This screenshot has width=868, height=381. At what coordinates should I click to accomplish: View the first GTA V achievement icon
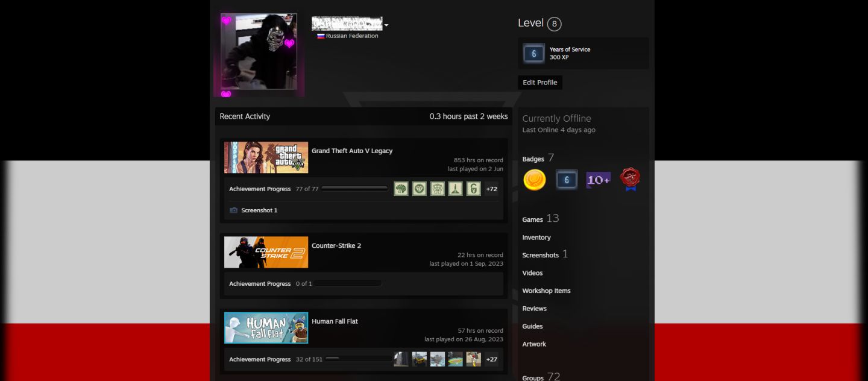tap(401, 189)
